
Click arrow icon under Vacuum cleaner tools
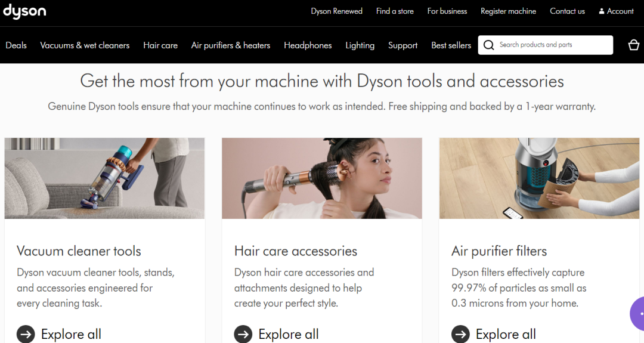(26, 334)
